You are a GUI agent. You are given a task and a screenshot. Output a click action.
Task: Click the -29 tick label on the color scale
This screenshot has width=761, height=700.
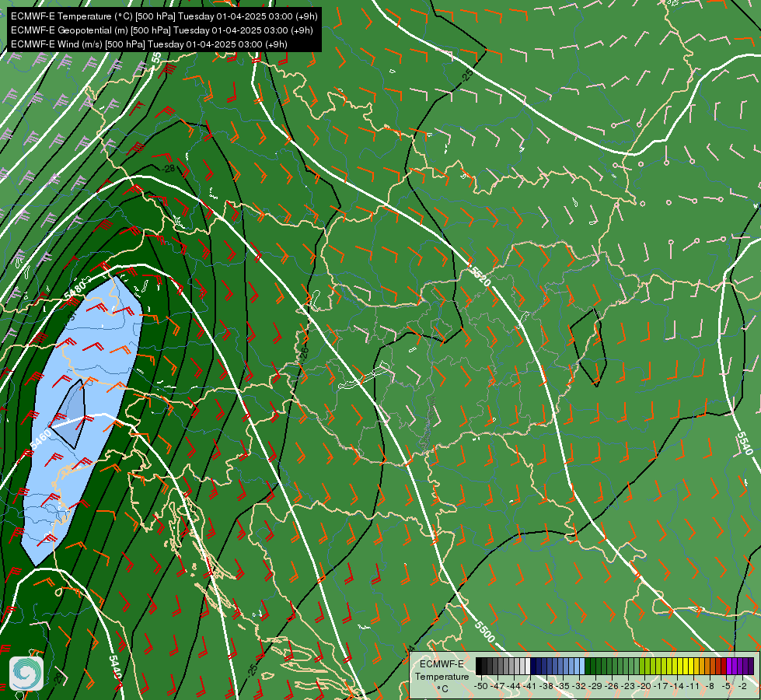pyautogui.click(x=595, y=686)
